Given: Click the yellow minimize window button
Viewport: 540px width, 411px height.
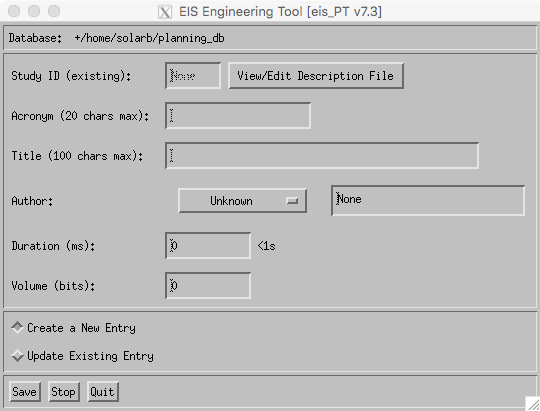Looking at the screenshot, I should tap(34, 11).
